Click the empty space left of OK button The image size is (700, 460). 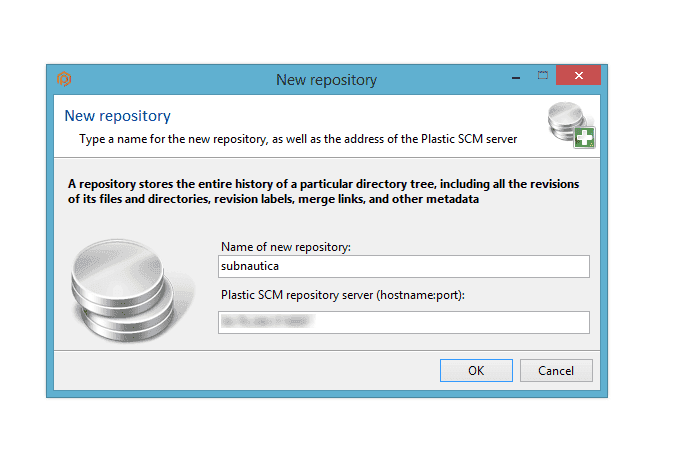pyautogui.click(x=250, y=370)
